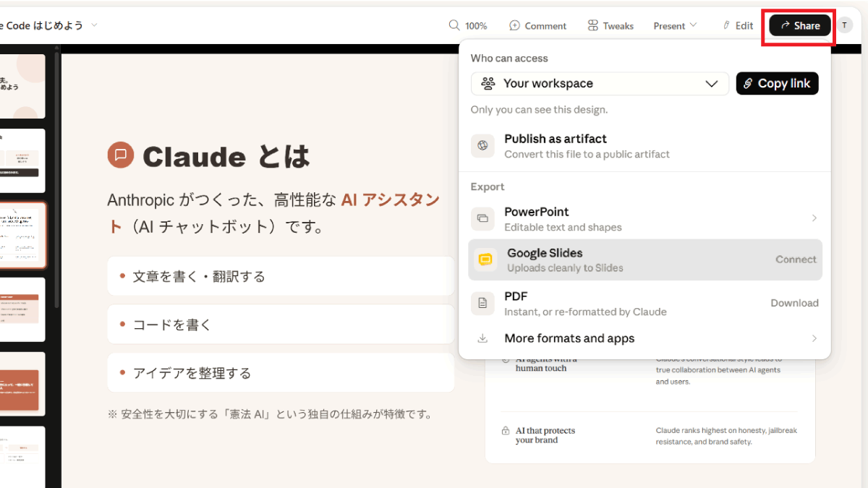
Task: Select the bullet アイデアを整理する
Action: [281, 373]
